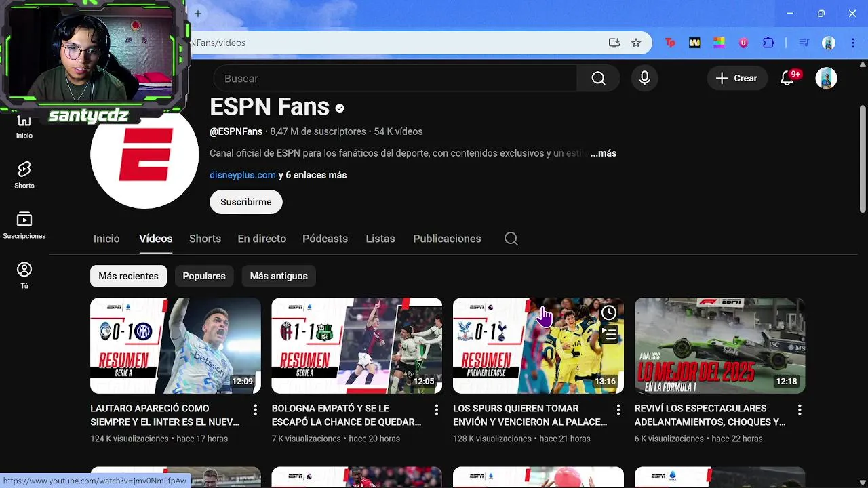
Task: Open the rainbow stripes browser extension
Action: coord(719,43)
